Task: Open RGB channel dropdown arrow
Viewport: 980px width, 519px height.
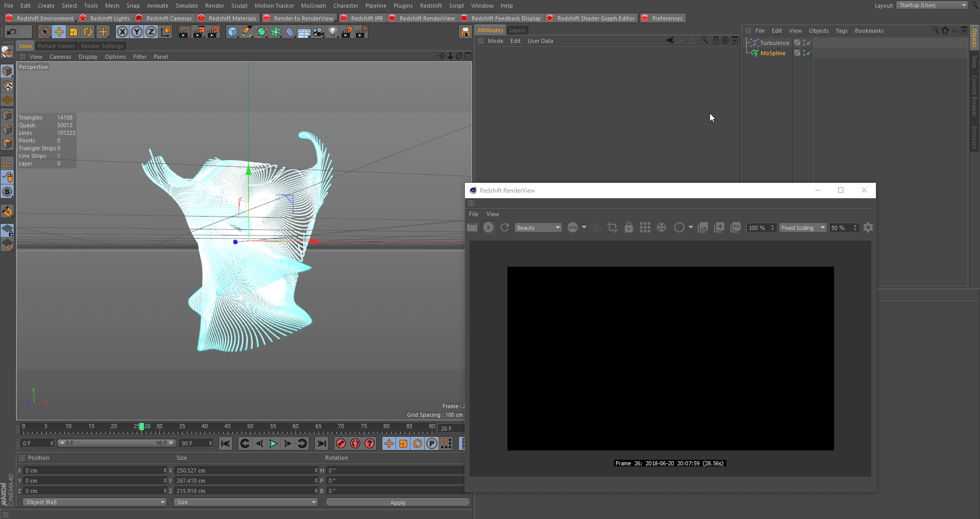Action: (584, 227)
